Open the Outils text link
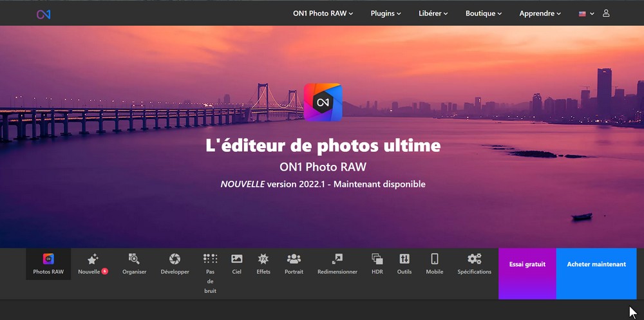The width and height of the screenshot is (644, 320). pyautogui.click(x=404, y=272)
